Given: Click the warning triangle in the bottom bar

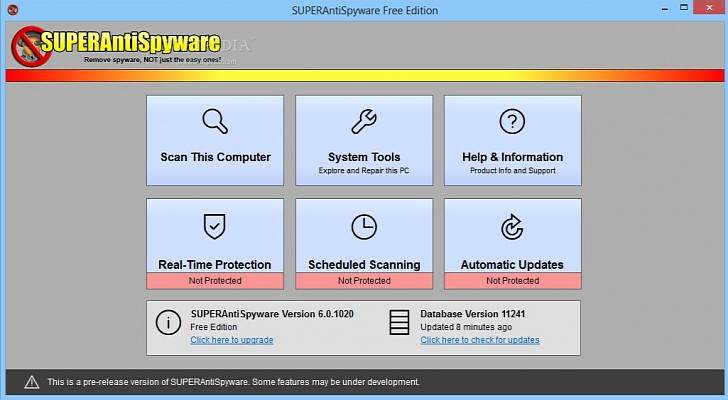Looking at the screenshot, I should coord(31,382).
